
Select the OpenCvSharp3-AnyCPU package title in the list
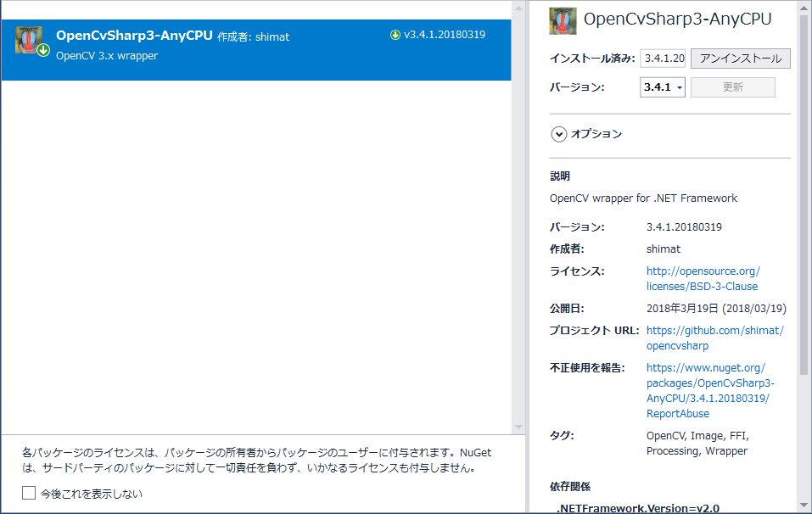tap(134, 35)
